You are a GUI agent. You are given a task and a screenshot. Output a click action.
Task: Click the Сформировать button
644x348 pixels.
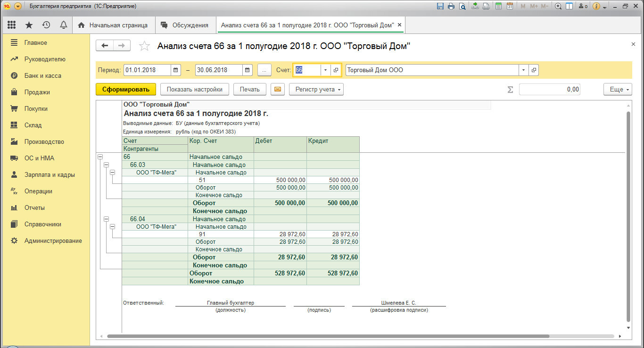pyautogui.click(x=125, y=89)
